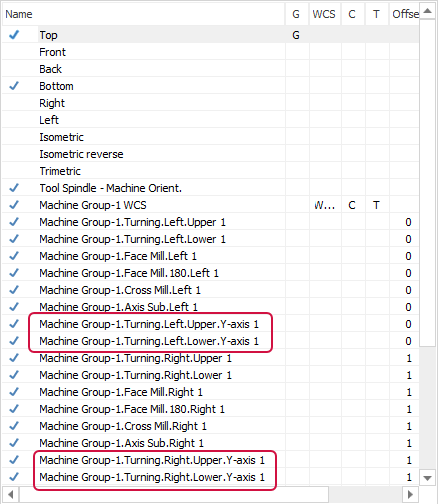Image resolution: width=438 pixels, height=504 pixels.
Task: Click the vertical scrollbar thumb
Action: coord(427,183)
